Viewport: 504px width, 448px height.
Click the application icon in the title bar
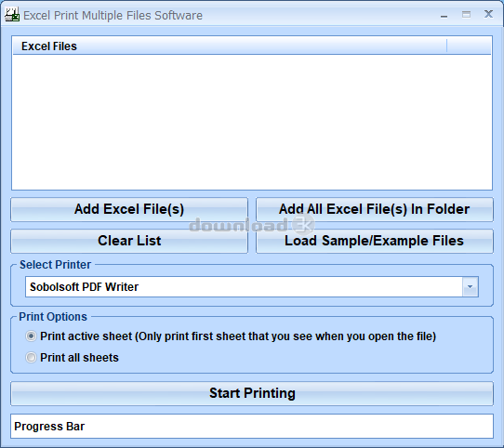(x=12, y=15)
